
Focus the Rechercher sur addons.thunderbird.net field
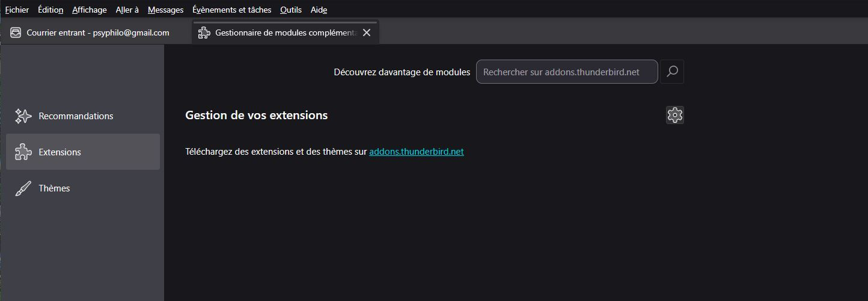click(x=566, y=72)
